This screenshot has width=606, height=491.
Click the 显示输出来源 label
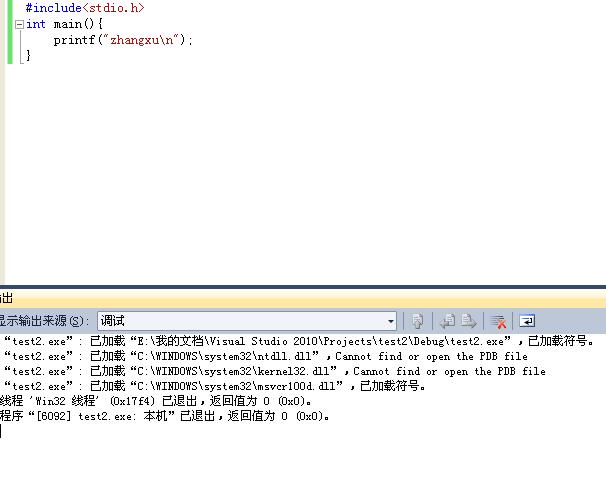[42, 321]
